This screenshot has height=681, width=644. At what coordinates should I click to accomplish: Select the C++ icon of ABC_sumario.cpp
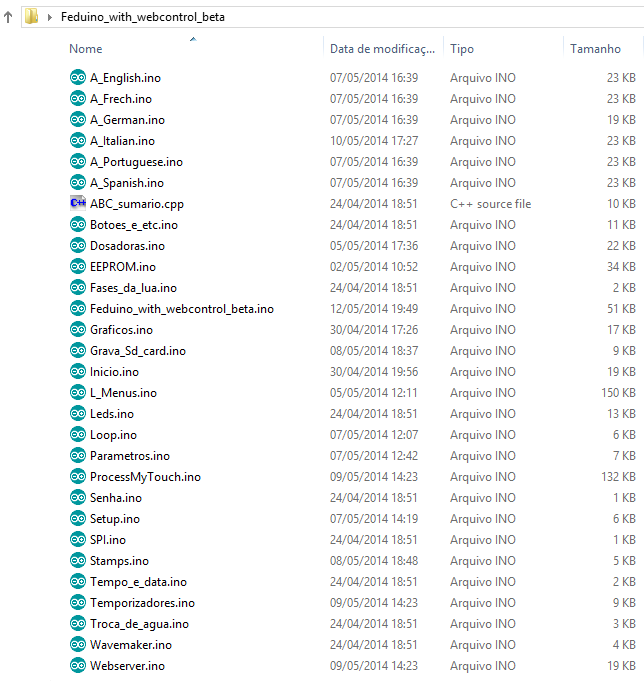click(x=78, y=203)
